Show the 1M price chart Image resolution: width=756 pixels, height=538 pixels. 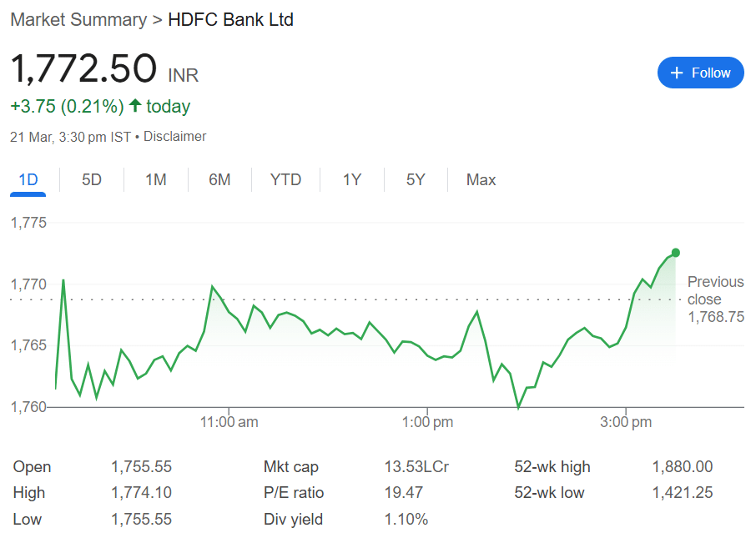(x=156, y=180)
